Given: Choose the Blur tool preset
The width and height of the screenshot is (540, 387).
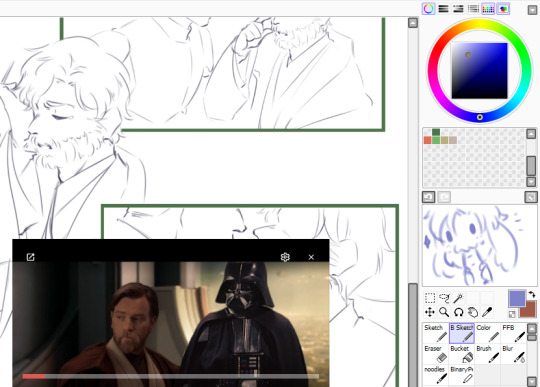Looking at the screenshot, I should point(513,354).
